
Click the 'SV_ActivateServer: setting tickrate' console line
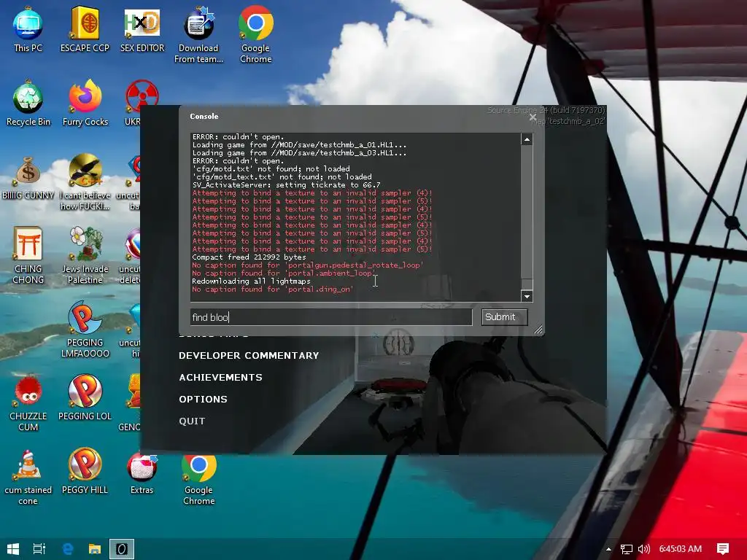coord(286,185)
